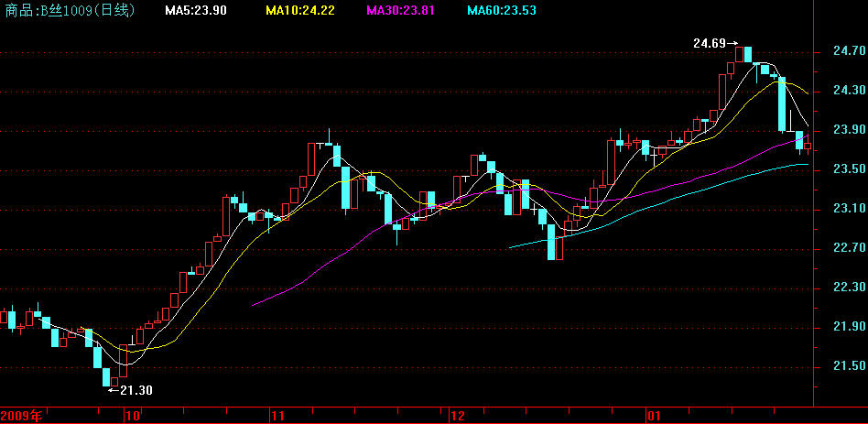Click the 24.70 price axis label
The width and height of the screenshot is (868, 424).
click(x=842, y=52)
